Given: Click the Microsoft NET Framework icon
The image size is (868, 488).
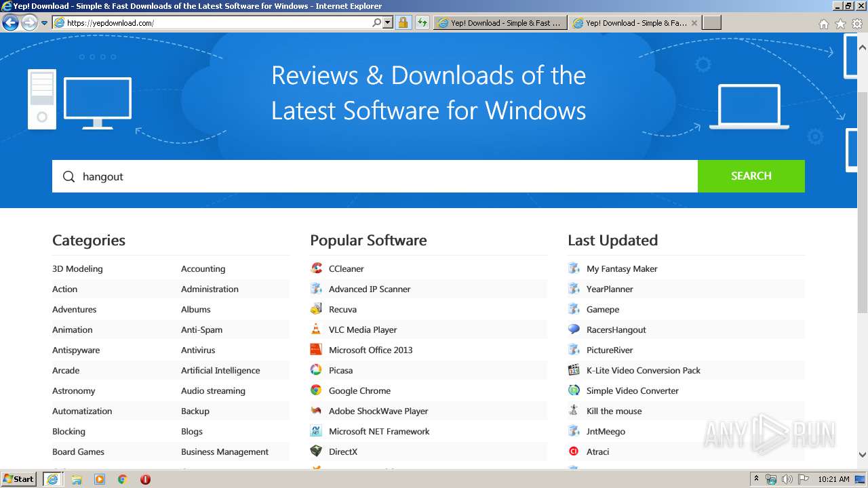Looking at the screenshot, I should click(316, 431).
